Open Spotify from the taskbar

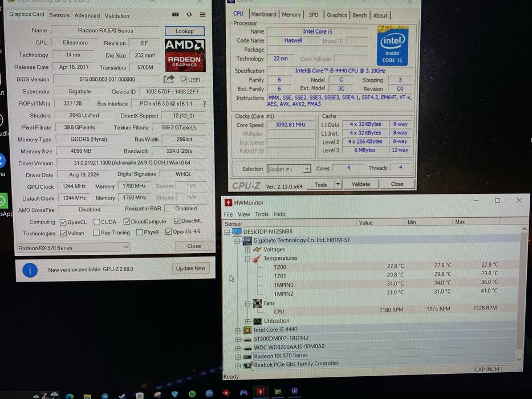pos(192,394)
